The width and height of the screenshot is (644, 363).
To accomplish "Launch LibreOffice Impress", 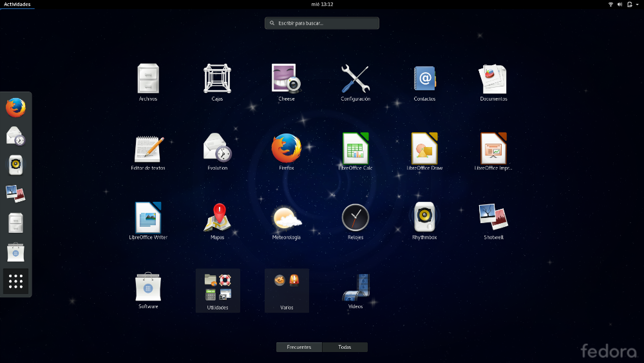I will click(493, 152).
